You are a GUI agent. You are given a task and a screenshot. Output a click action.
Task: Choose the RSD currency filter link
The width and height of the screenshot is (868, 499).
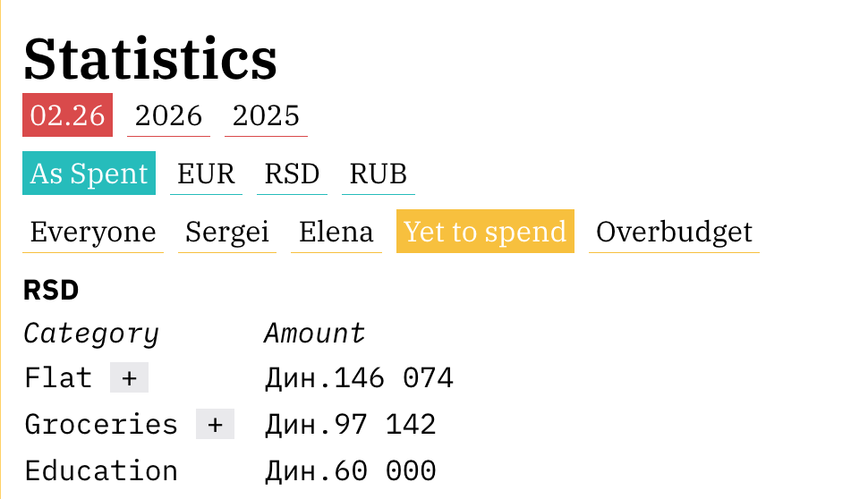(292, 173)
